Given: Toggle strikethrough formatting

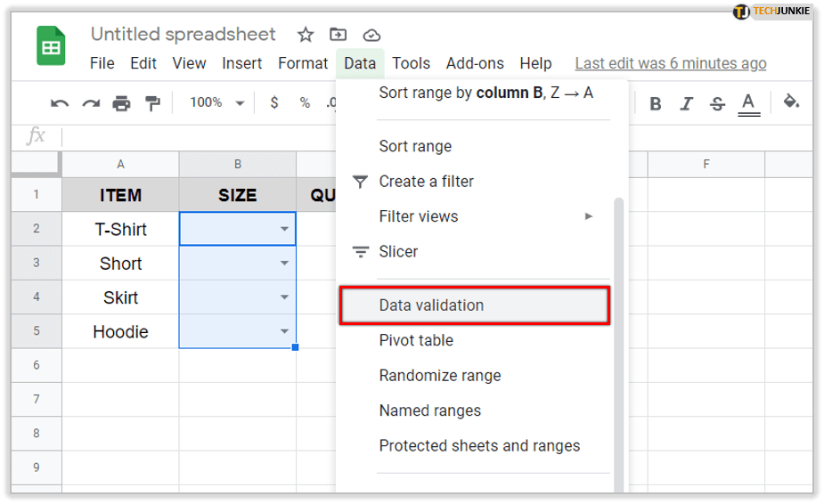Looking at the screenshot, I should (717, 103).
